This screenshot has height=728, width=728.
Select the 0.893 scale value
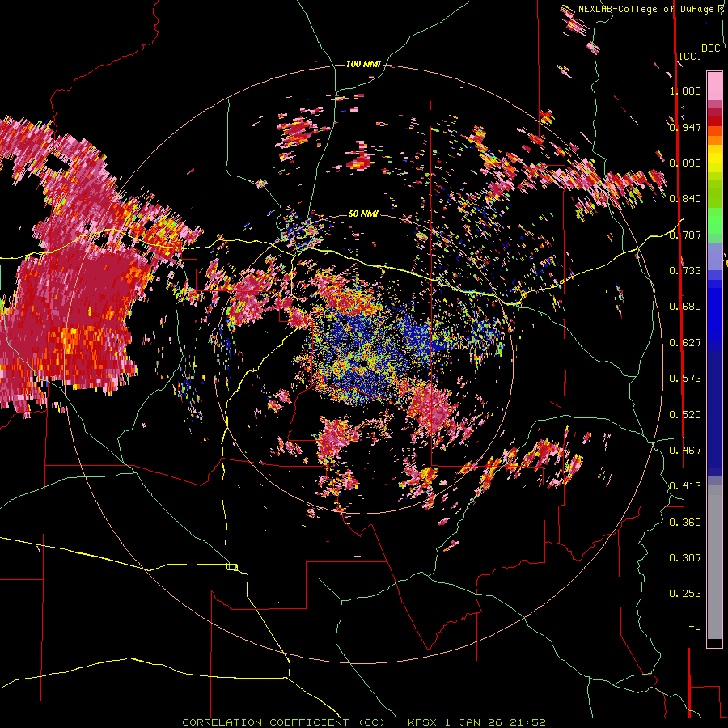[x=685, y=163]
